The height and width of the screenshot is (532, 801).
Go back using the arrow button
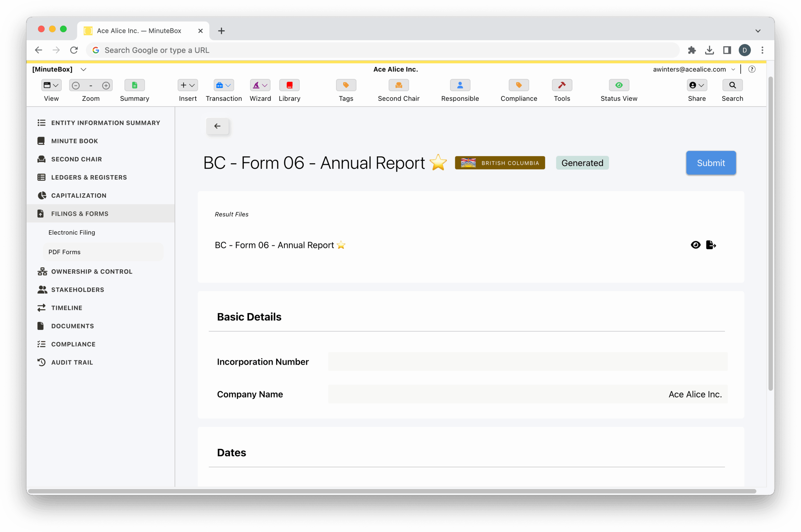tap(217, 126)
